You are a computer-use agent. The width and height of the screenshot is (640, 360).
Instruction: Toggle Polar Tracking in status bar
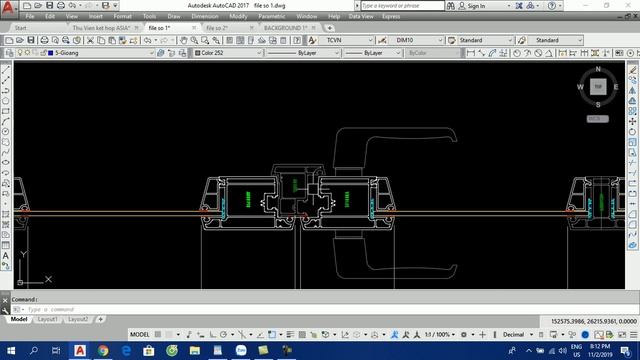tap(223, 335)
